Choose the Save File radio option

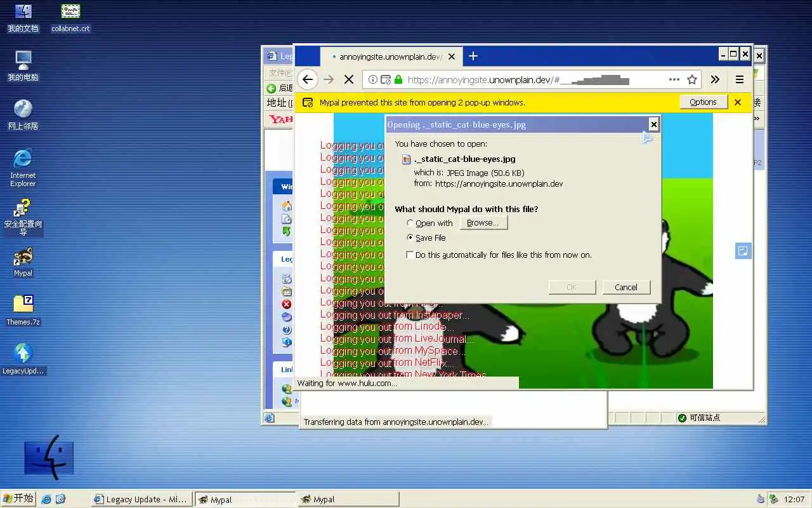(410, 237)
